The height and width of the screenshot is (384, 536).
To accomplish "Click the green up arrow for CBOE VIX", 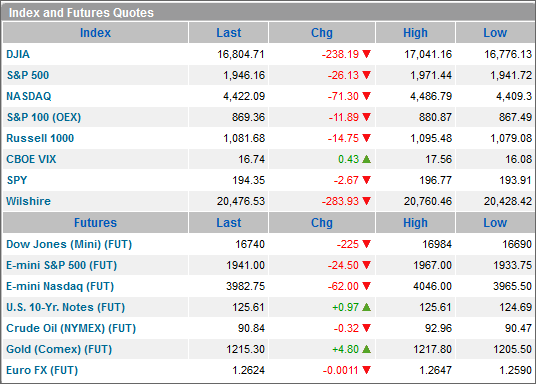I will click(366, 159).
